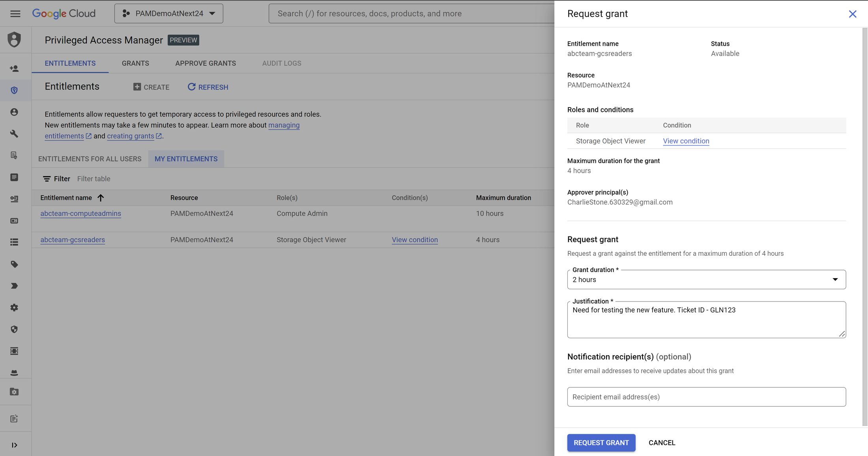Expand the PAMDemoAtNext24 project selector dropdown
Viewport: 868px width, 456px height.
[x=213, y=13]
